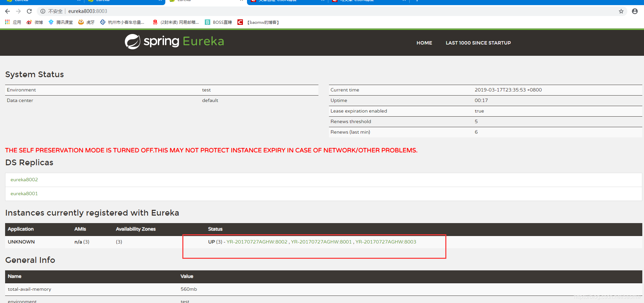Select the red self preservation warning

click(x=211, y=150)
